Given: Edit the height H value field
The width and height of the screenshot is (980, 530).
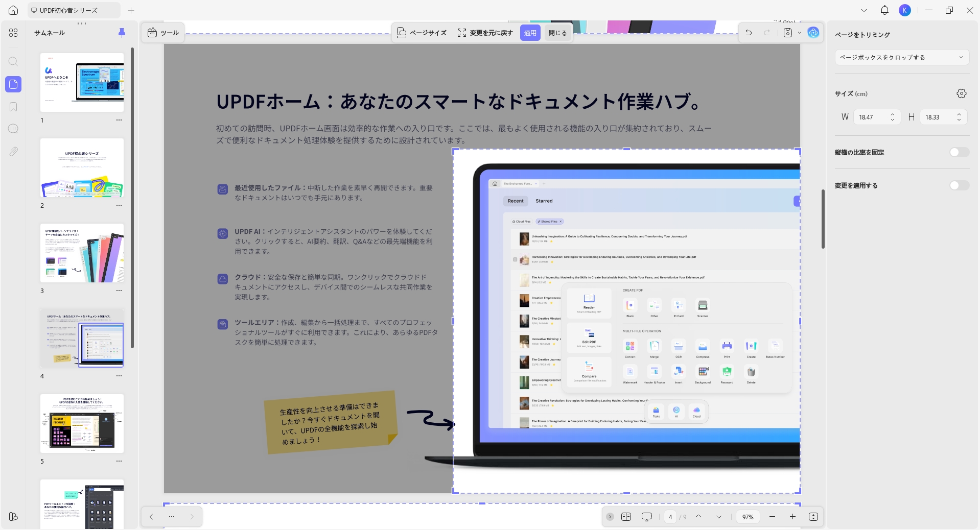Looking at the screenshot, I should 943,117.
